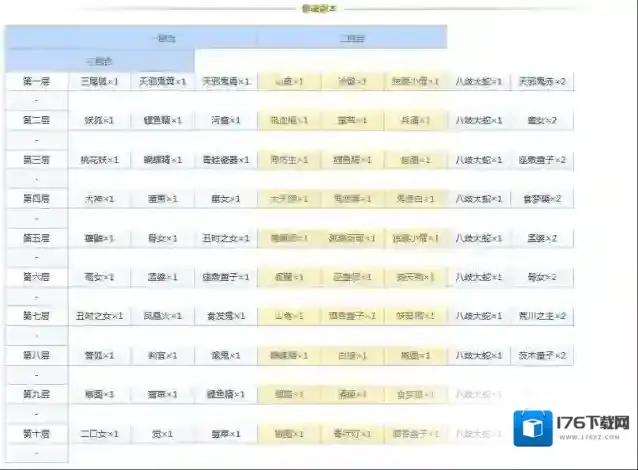Viewport: 638px width, 470px height.
Task: Select the 孟婆×1 cell
Action: pos(162,277)
